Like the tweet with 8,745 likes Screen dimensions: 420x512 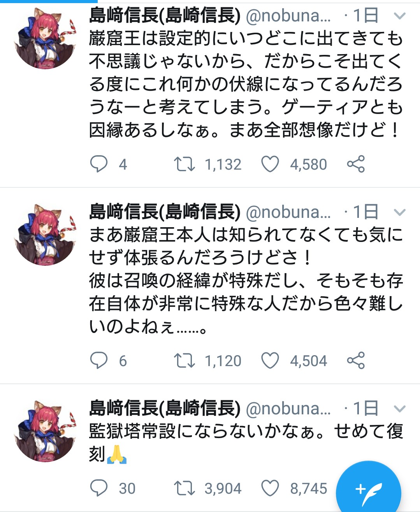270,488
